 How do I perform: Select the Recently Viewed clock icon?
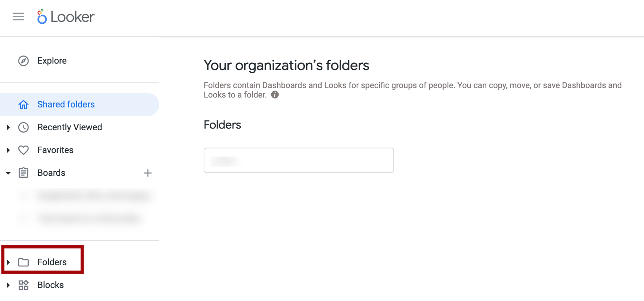point(23,127)
